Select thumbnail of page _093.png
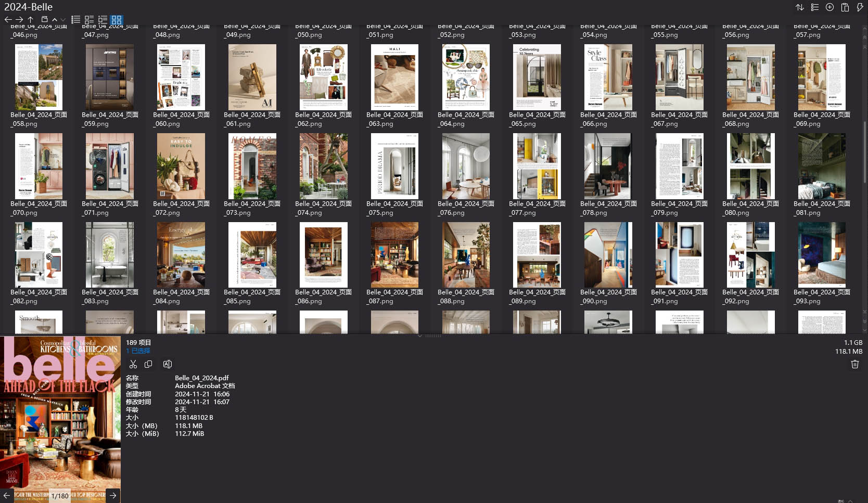Screen dimensions: 868x503 coord(822,255)
